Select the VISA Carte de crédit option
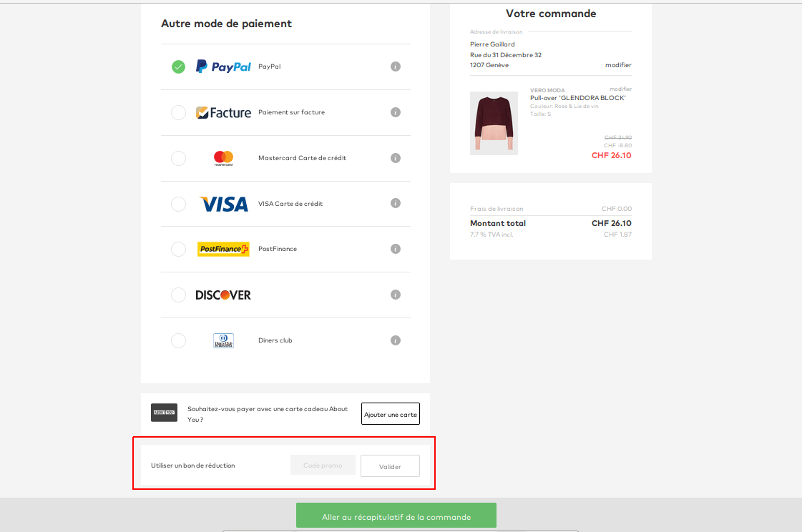Screen dimensions: 802x532 pos(178,203)
